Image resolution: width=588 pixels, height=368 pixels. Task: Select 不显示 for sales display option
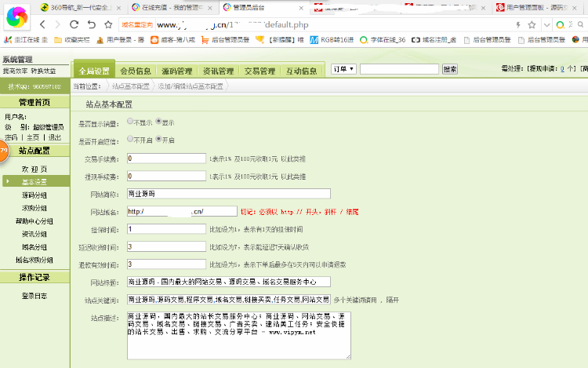pyautogui.click(x=130, y=122)
